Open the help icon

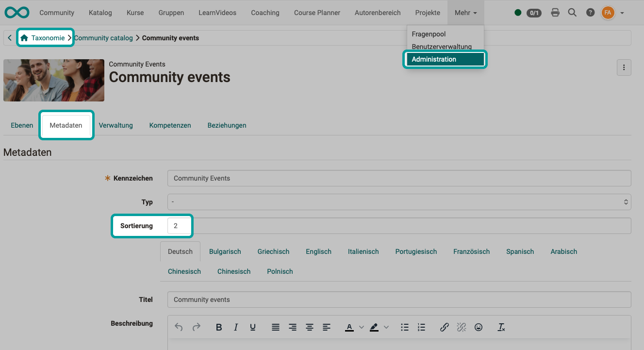pos(590,13)
